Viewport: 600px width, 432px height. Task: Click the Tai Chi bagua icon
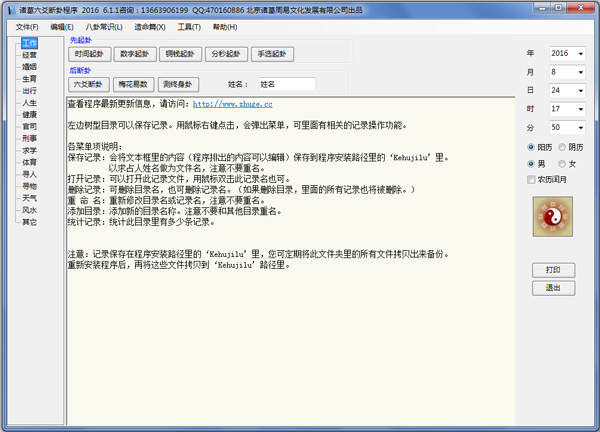(553, 216)
